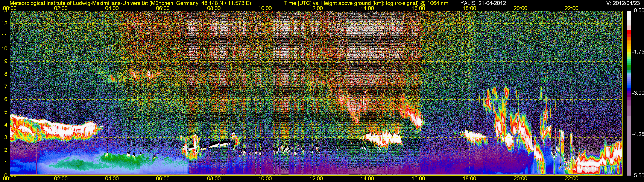Pick the 04:00 label on the bottom time axis
644x182 pixels.
pyautogui.click(x=112, y=179)
